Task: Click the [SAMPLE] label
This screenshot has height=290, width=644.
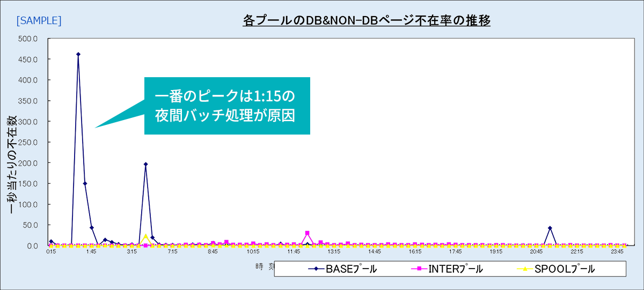Action: (x=39, y=21)
